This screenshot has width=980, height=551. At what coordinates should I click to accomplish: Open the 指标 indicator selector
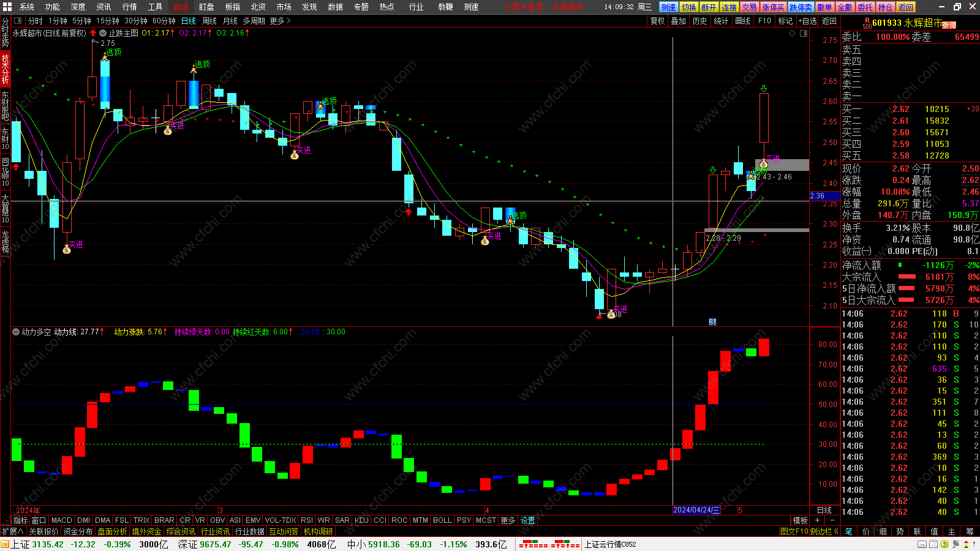coord(20,520)
